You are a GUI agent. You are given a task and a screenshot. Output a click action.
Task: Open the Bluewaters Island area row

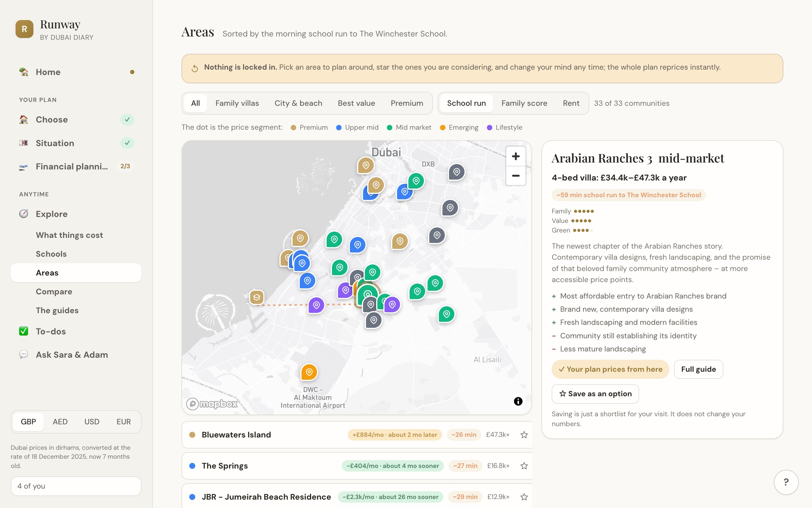pos(357,435)
